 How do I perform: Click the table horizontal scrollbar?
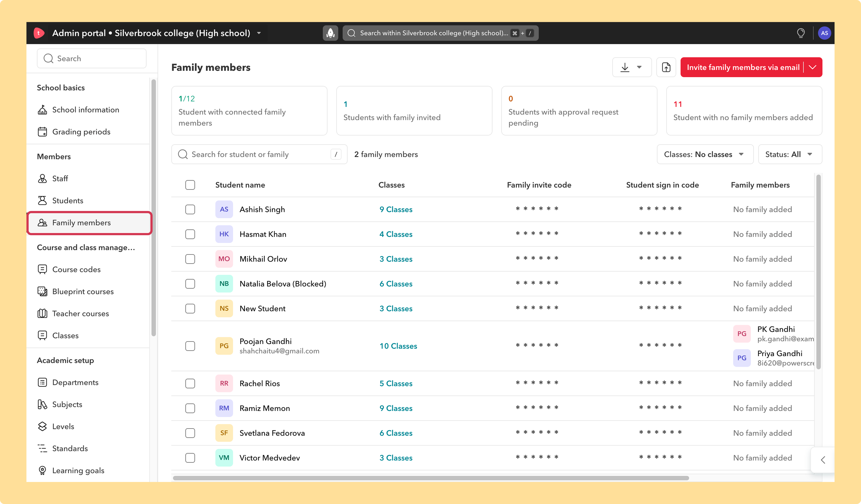pos(430,478)
